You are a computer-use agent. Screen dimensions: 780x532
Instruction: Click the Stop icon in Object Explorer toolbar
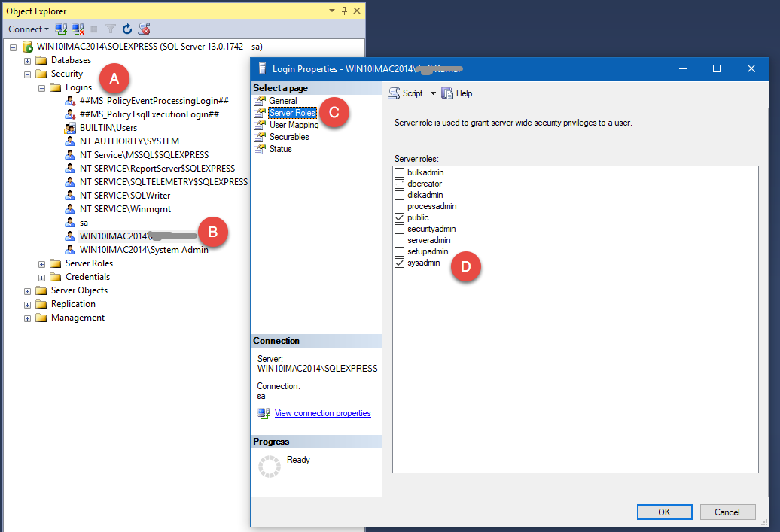[94, 29]
